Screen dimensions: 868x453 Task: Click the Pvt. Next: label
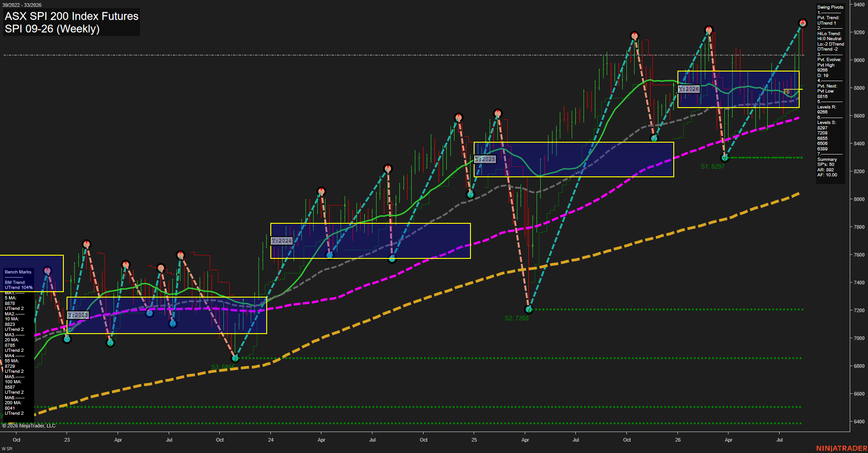click(827, 86)
